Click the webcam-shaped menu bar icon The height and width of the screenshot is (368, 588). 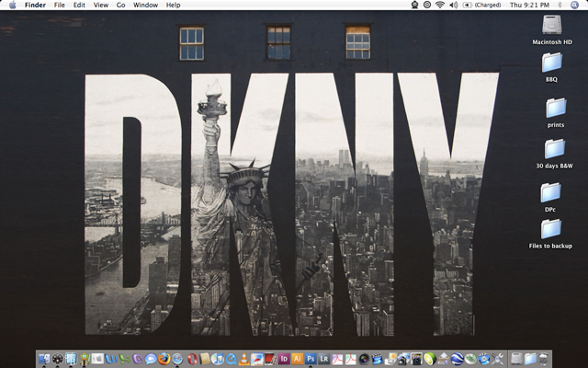pyautogui.click(x=414, y=5)
